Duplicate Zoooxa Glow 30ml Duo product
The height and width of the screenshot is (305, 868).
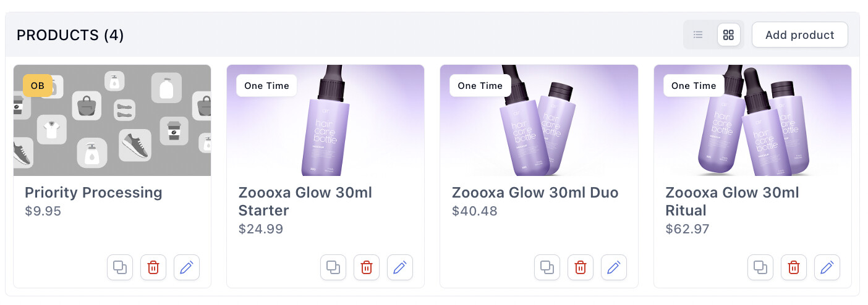[x=547, y=267]
